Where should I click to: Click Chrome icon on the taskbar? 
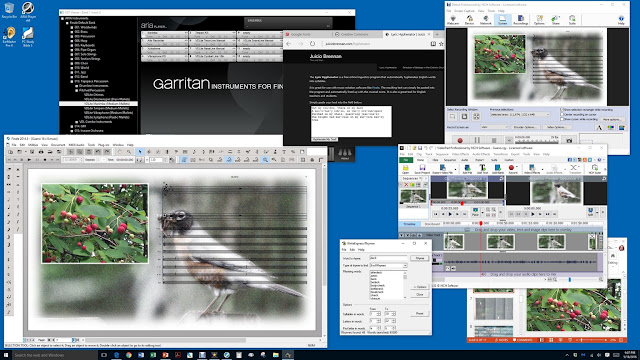coord(129,355)
